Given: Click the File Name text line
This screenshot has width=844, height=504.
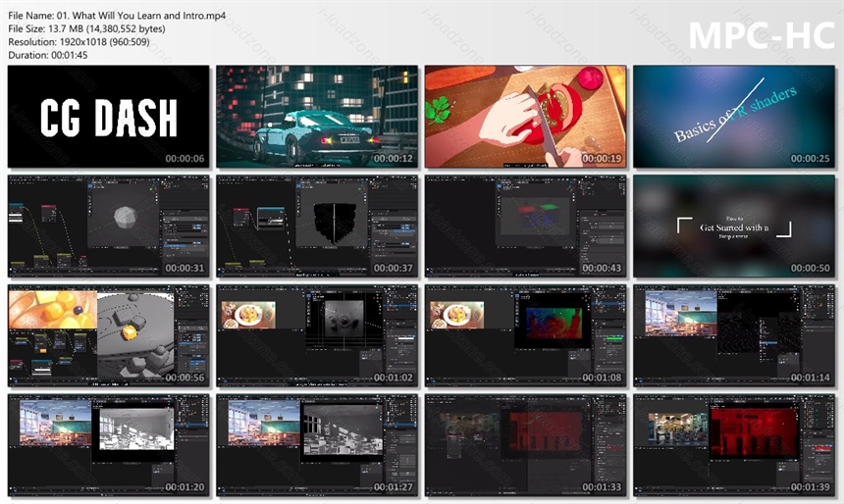Looking at the screenshot, I should click(117, 16).
